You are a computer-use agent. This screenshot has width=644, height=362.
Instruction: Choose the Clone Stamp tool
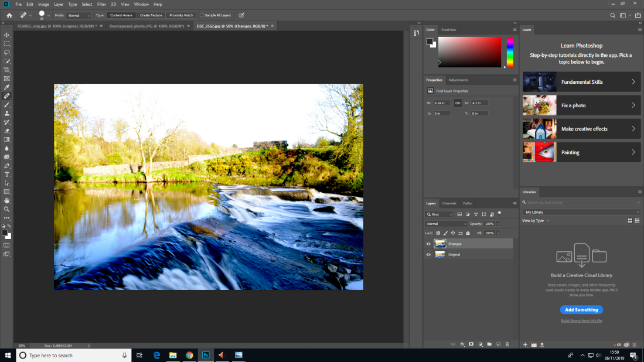pyautogui.click(x=7, y=113)
